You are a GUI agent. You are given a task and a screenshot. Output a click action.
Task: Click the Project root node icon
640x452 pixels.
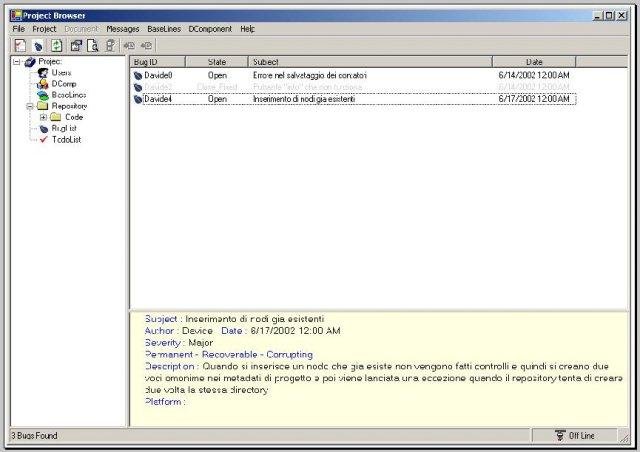point(30,62)
